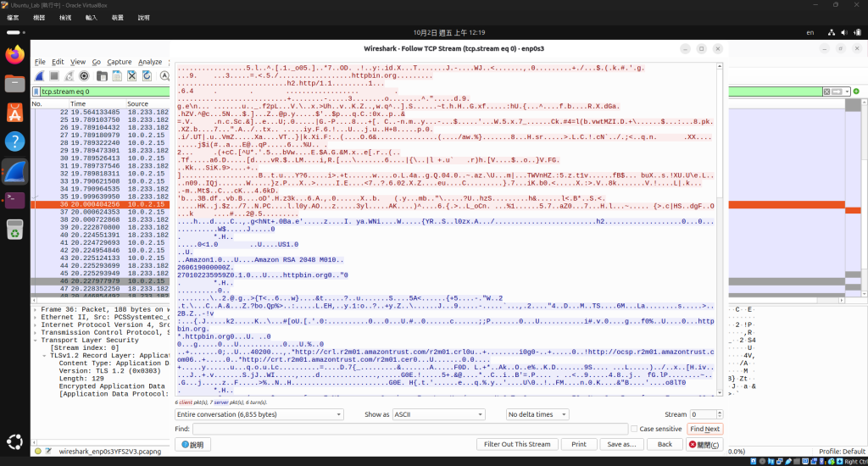
Task: Select the Encrypted Application Data row
Action: coord(112,386)
